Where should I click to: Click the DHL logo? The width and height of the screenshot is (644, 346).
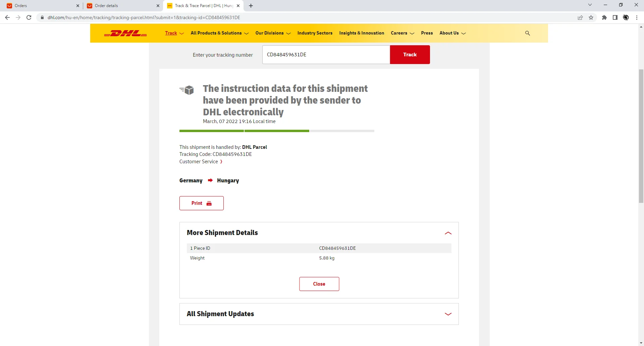pos(125,33)
